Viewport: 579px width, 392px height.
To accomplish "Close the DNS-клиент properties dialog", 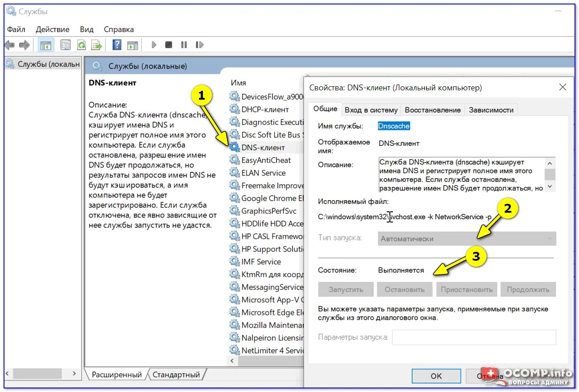I will (563, 88).
